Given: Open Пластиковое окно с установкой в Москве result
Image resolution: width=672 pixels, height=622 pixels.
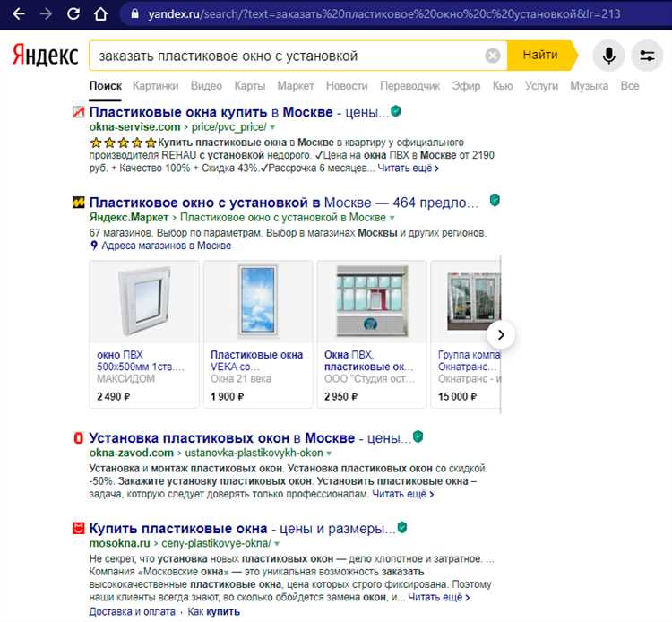Looking at the screenshot, I should (x=284, y=203).
